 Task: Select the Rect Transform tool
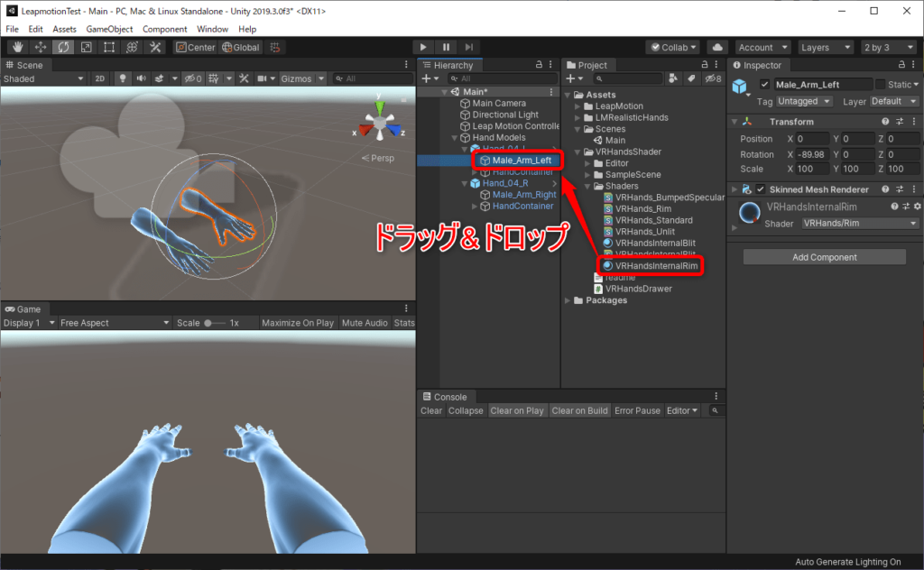(109, 47)
